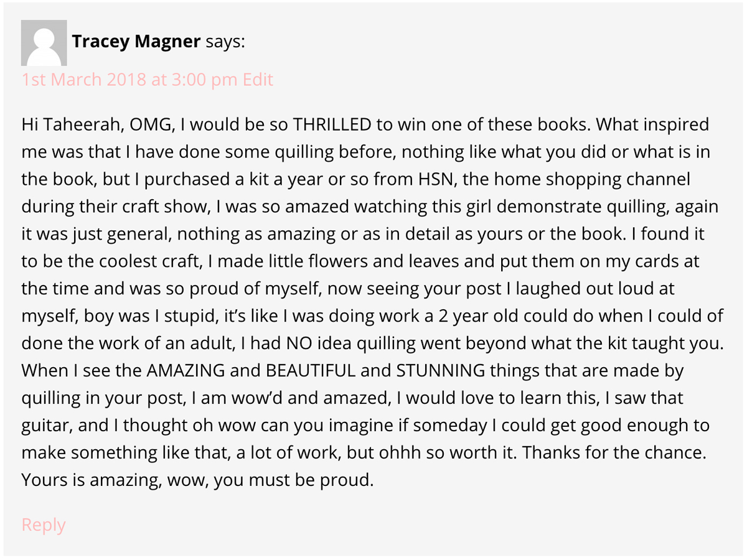747x560 pixels.
Task: Click the capitalized word STUNNING
Action: [x=441, y=371]
